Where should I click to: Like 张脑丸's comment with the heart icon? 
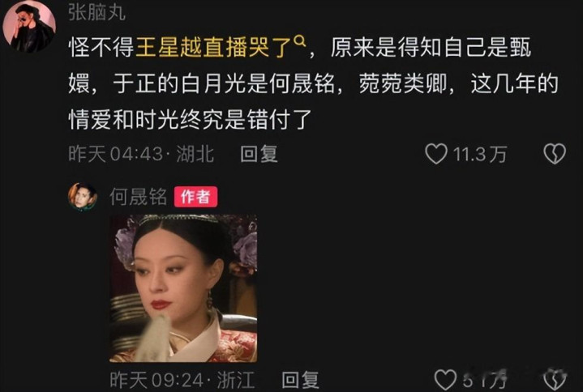tap(436, 154)
